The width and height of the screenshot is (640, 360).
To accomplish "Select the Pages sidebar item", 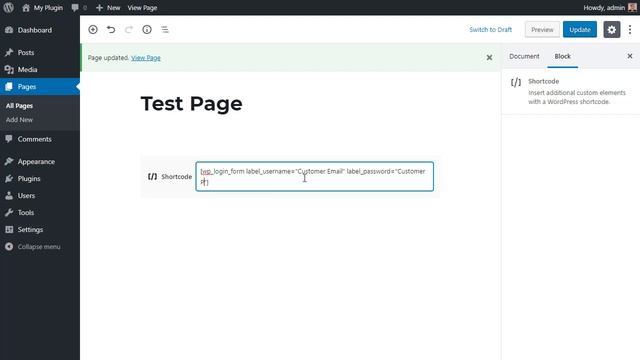I will click(40, 87).
